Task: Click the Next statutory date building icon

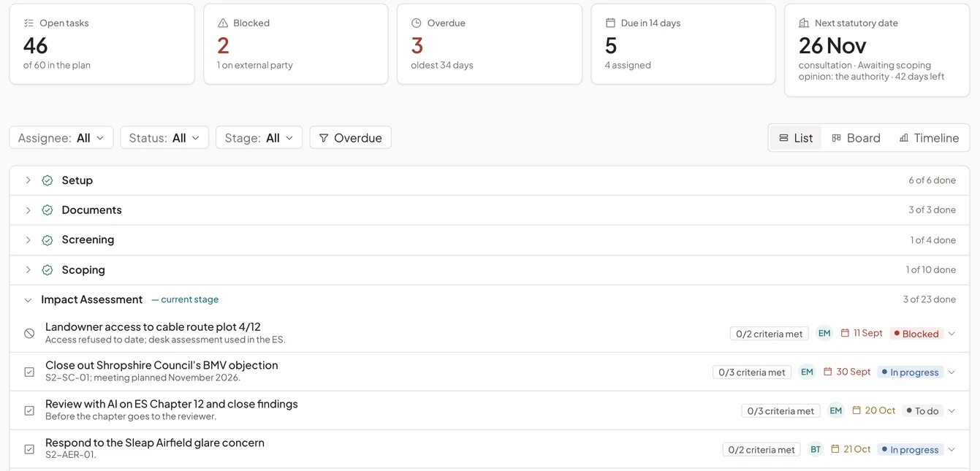Action: coord(804,23)
